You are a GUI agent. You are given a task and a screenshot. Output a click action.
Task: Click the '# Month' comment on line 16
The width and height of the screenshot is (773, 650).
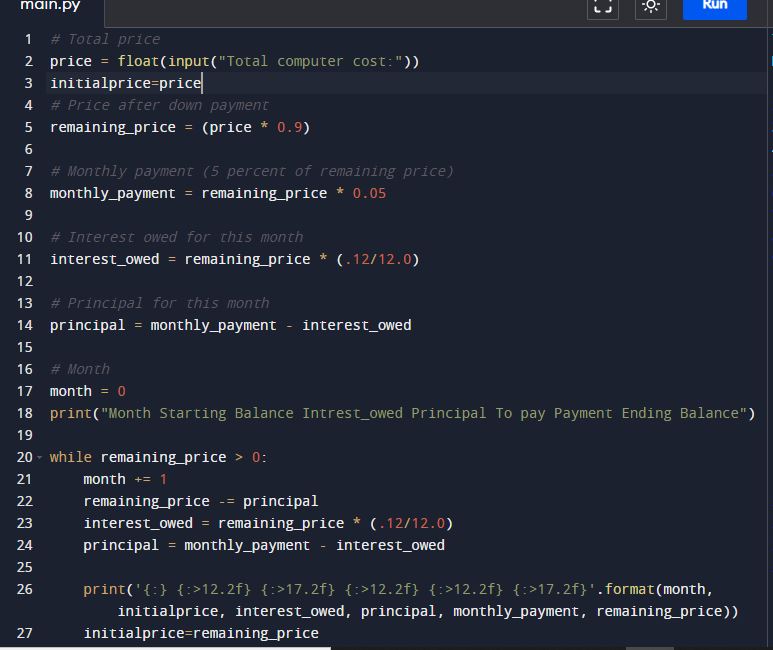tap(80, 369)
